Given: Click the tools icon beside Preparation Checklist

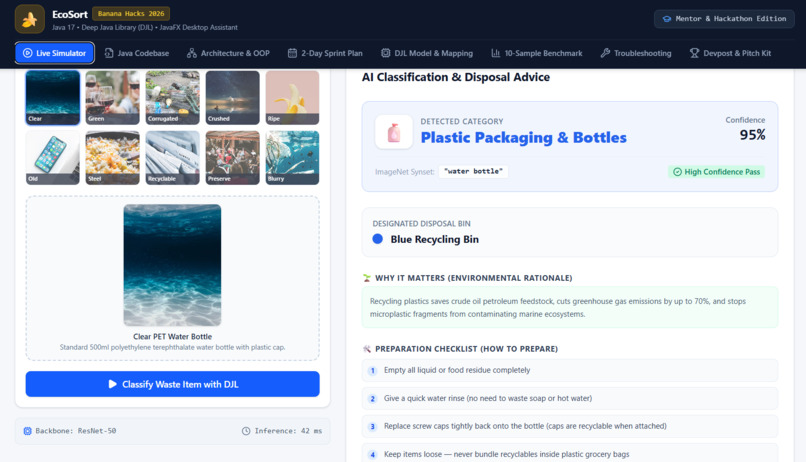Looking at the screenshot, I should coord(367,349).
